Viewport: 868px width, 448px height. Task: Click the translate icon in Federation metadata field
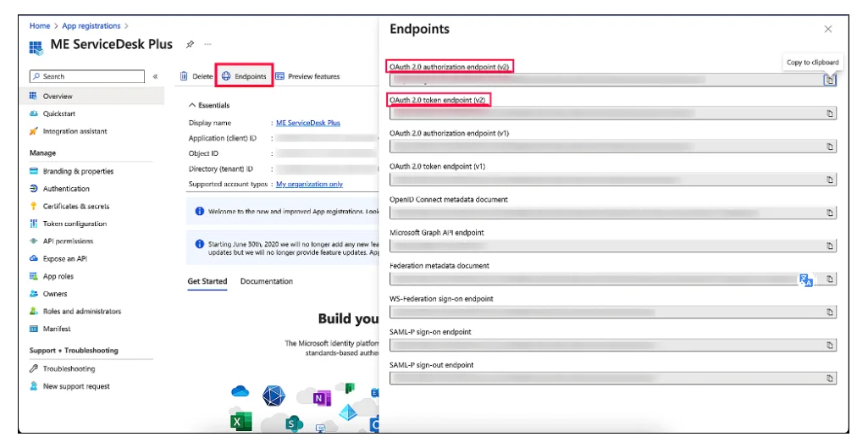point(806,279)
